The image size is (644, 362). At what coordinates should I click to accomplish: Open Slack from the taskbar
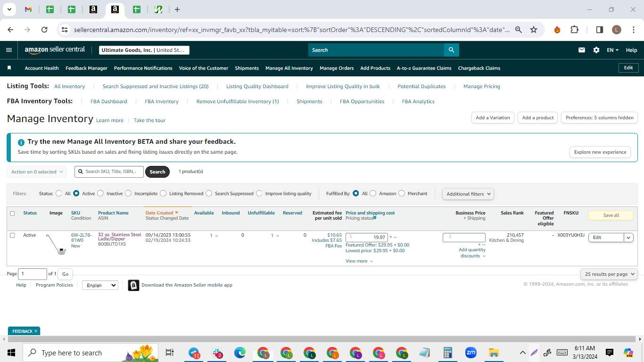click(x=217, y=353)
